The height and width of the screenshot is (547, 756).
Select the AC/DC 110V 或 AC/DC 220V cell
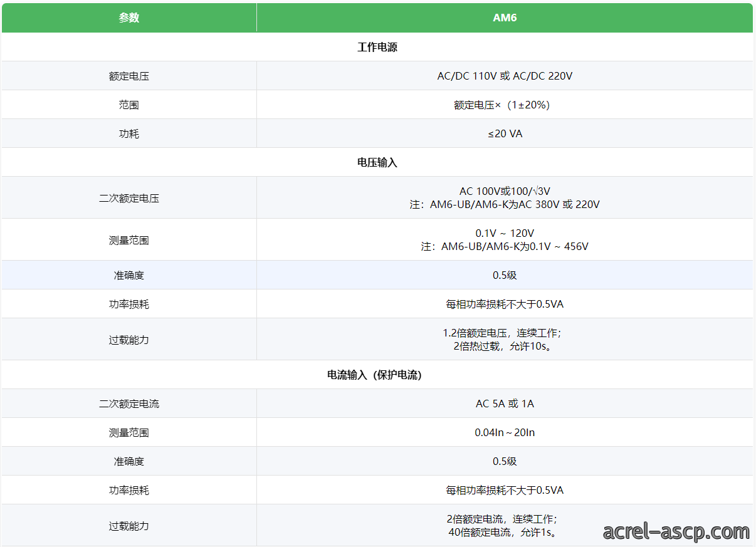(x=505, y=76)
